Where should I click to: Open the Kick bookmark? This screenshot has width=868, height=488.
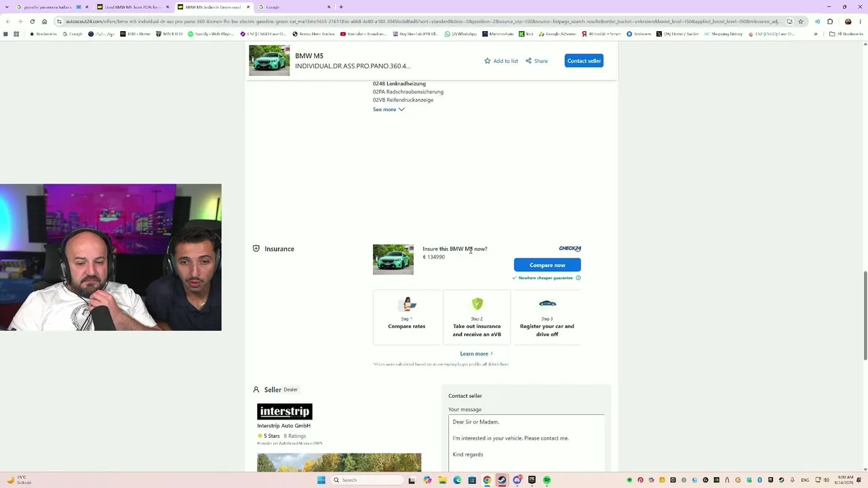[x=526, y=34]
